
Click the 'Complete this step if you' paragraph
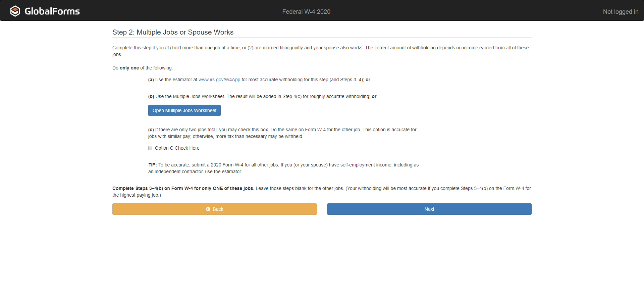coord(320,48)
